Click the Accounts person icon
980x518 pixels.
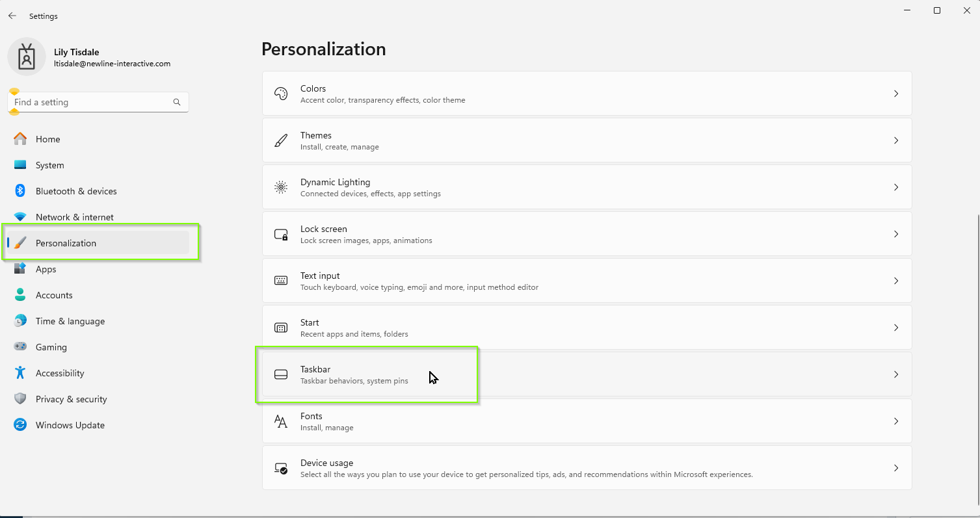pyautogui.click(x=20, y=295)
